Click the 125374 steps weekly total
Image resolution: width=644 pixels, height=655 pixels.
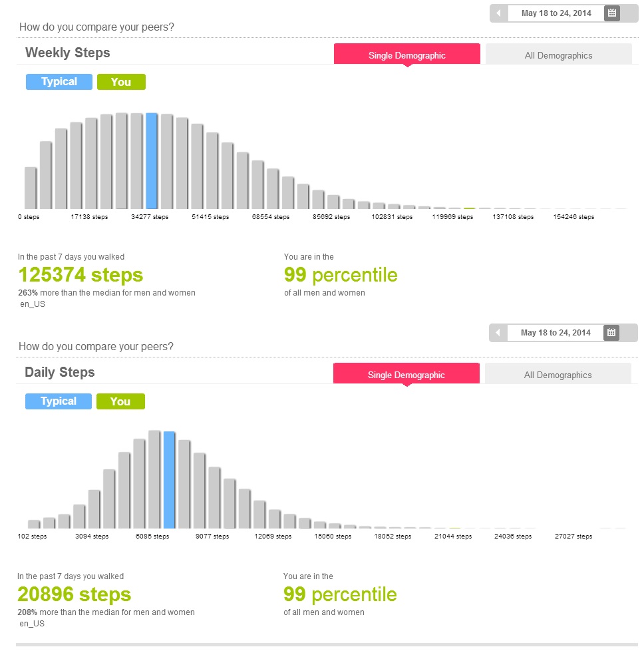(80, 275)
